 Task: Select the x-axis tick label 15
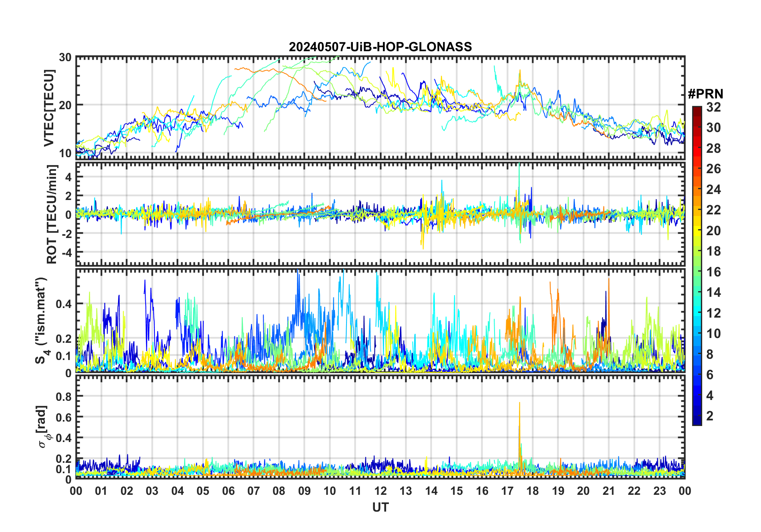(x=457, y=491)
